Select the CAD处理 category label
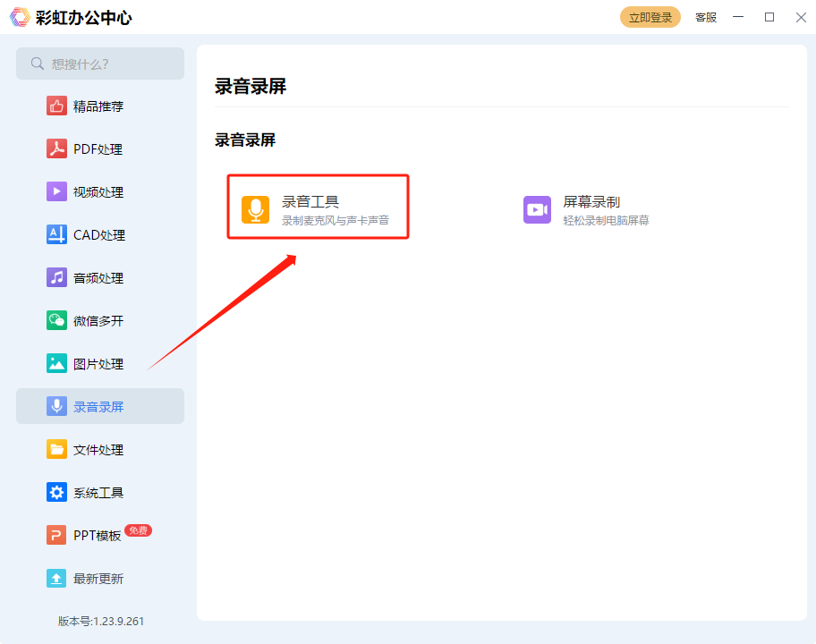The image size is (816, 644). click(x=99, y=235)
